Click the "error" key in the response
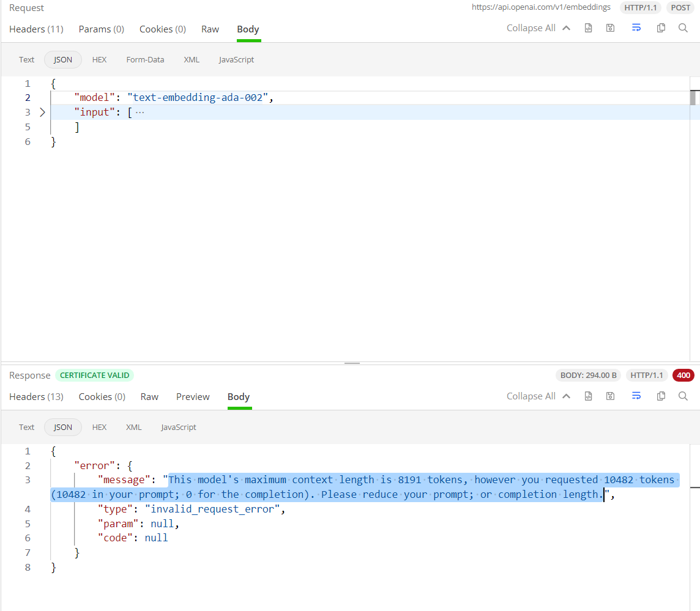The image size is (700, 611). [94, 466]
